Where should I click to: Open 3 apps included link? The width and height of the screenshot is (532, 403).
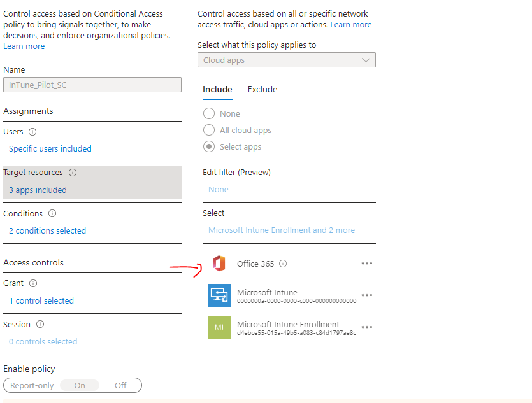(38, 190)
